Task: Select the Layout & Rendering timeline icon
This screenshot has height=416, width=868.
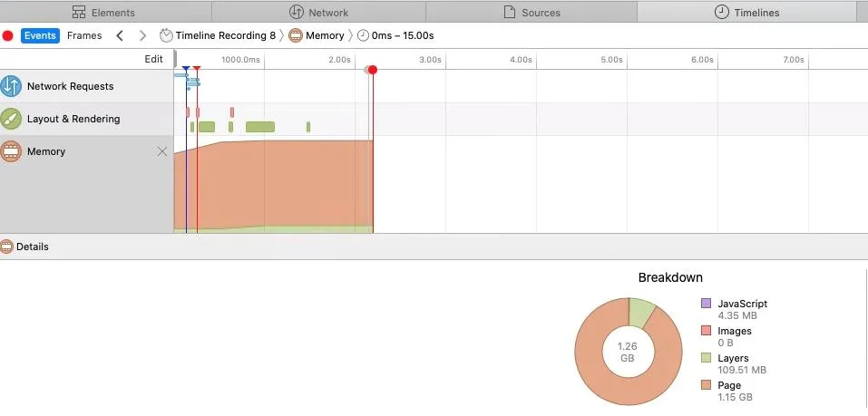Action: (11, 119)
